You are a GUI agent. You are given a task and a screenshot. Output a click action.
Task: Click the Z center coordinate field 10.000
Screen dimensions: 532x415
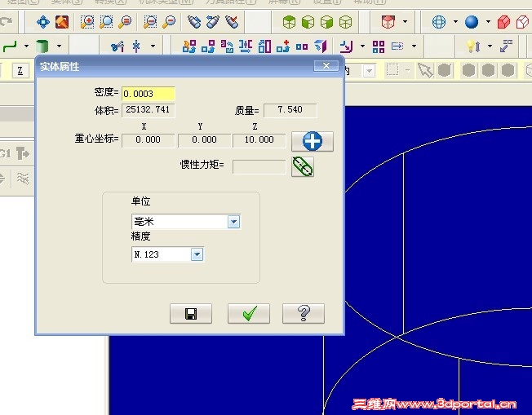point(259,140)
